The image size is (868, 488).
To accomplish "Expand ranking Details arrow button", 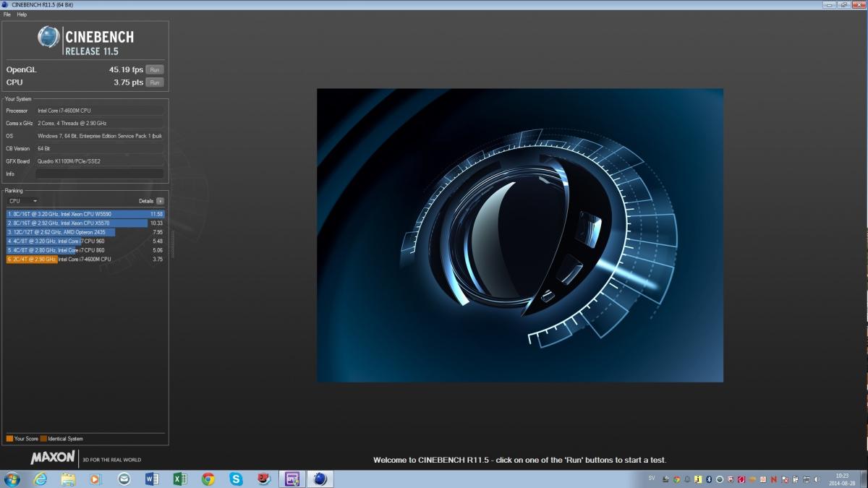I will click(x=161, y=201).
